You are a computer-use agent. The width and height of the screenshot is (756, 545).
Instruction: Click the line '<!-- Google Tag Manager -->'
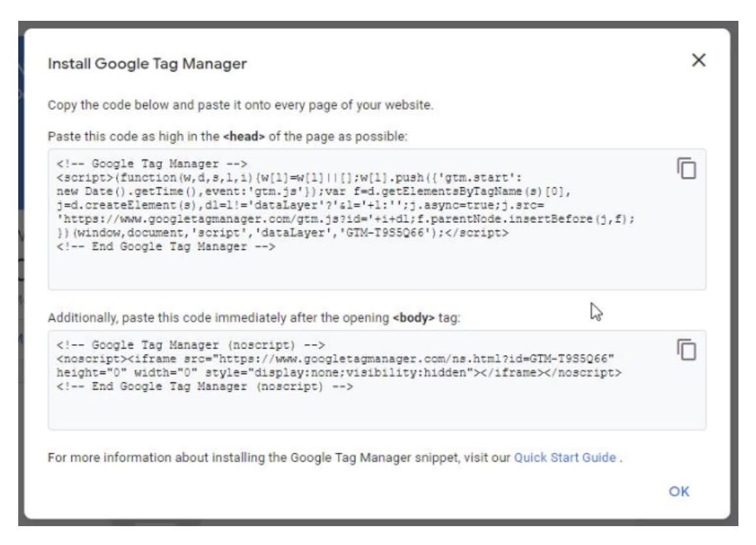coord(152,164)
